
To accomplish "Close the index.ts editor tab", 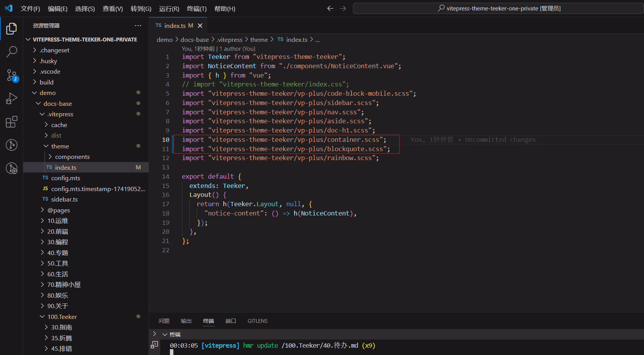I will click(200, 26).
